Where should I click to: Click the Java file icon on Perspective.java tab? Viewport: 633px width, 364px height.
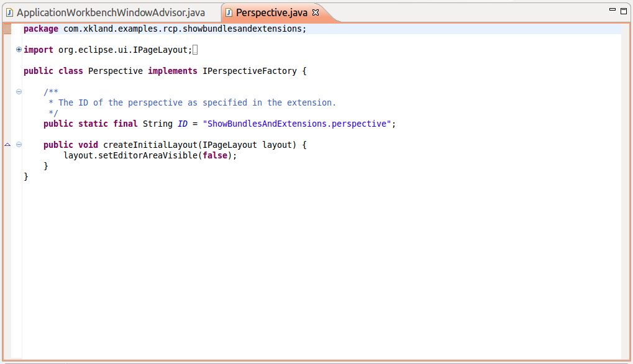229,12
